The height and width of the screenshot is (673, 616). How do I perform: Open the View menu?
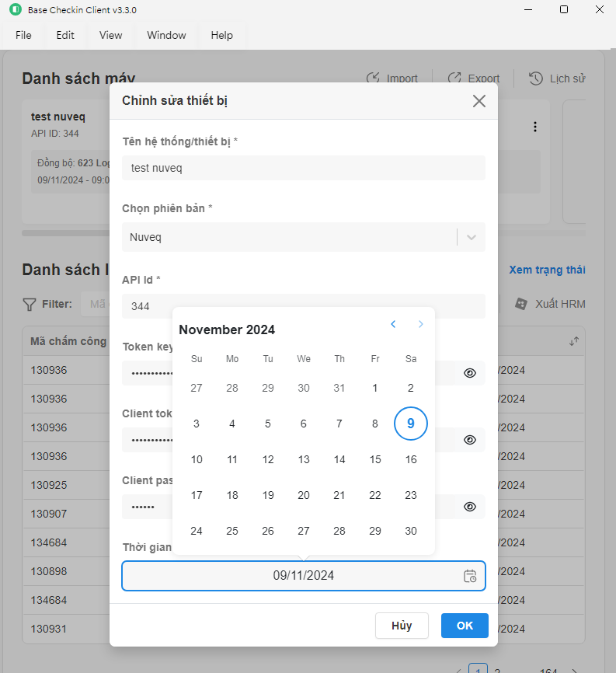(110, 35)
